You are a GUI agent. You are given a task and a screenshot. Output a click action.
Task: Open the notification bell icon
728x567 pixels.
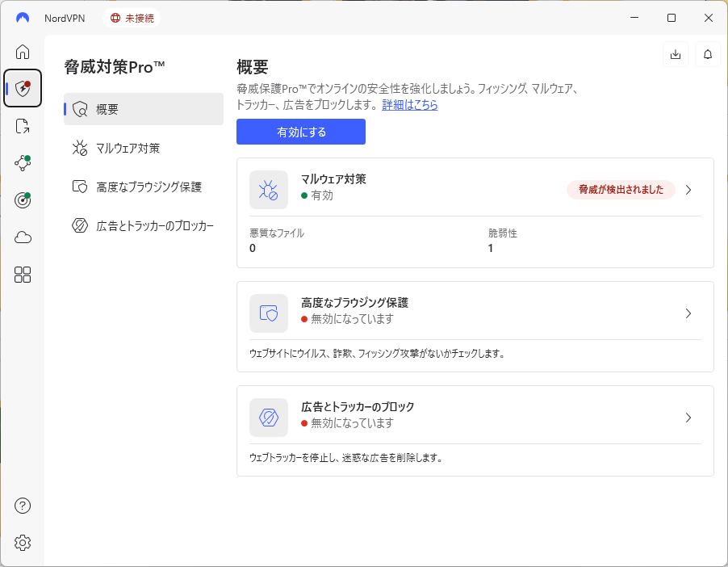[707, 53]
